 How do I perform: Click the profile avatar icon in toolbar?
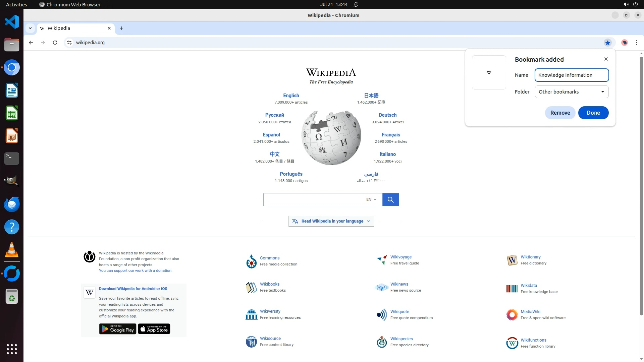[x=624, y=43]
